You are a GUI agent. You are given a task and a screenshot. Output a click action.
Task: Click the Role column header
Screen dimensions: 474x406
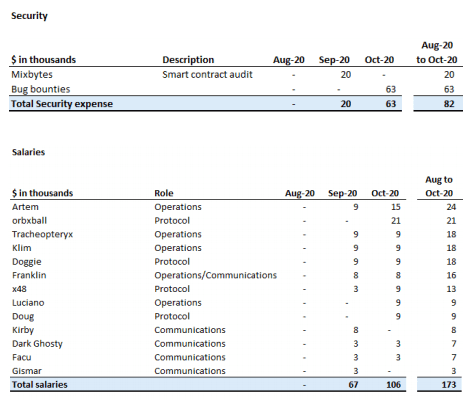pyautogui.click(x=164, y=193)
